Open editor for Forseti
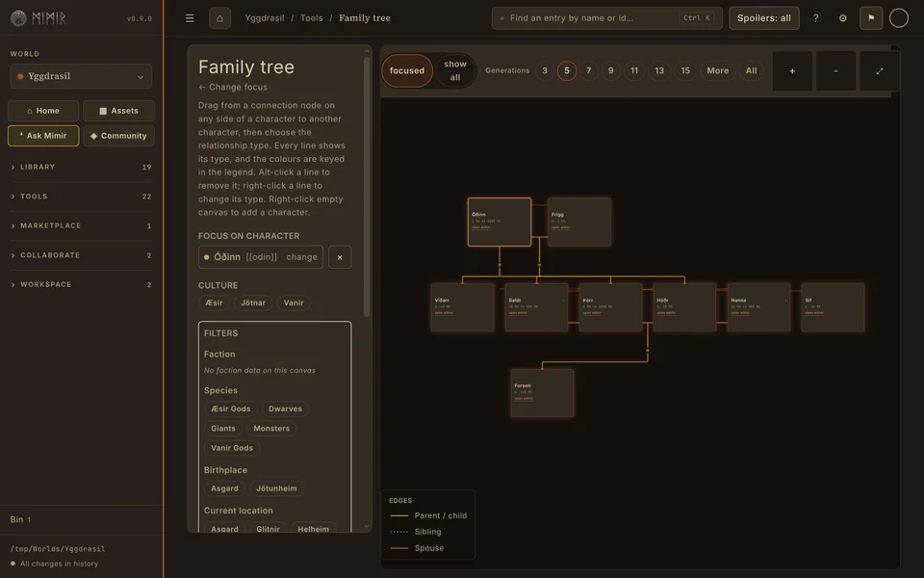This screenshot has width=924, height=578. (x=524, y=399)
